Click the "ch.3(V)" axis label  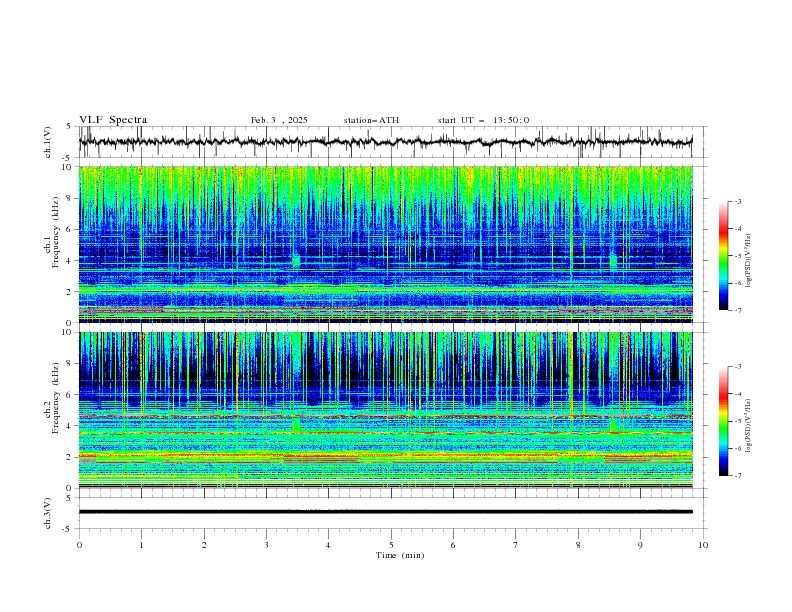coord(48,513)
